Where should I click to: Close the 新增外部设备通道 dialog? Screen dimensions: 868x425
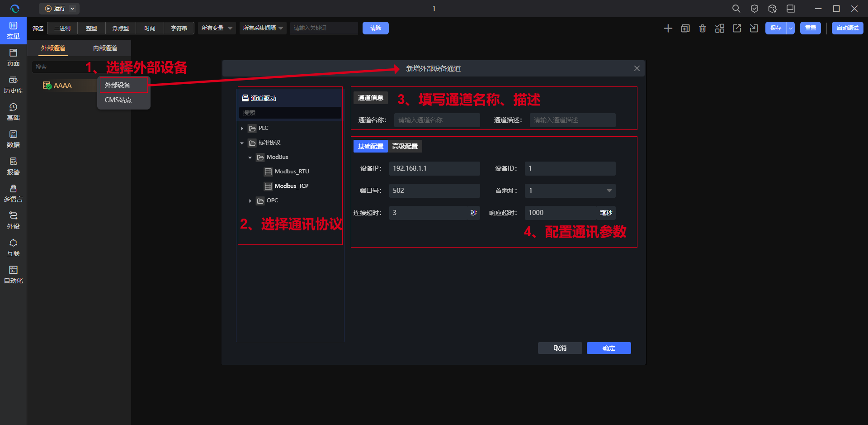tap(637, 68)
